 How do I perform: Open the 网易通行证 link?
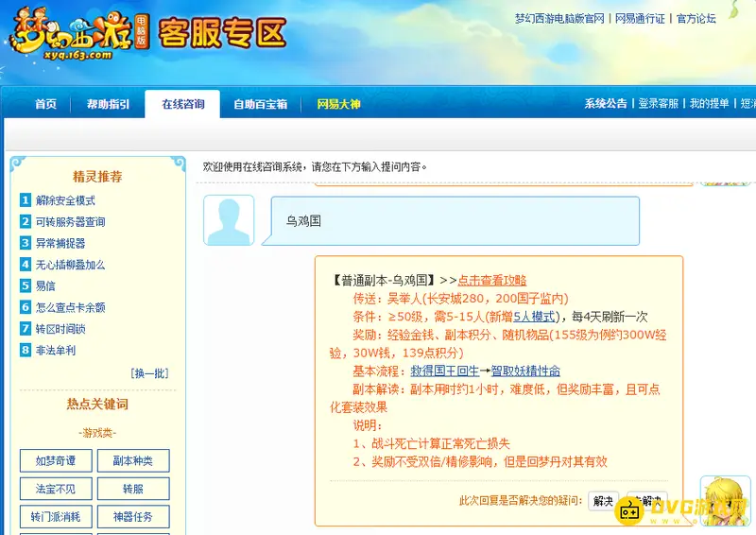[640, 18]
